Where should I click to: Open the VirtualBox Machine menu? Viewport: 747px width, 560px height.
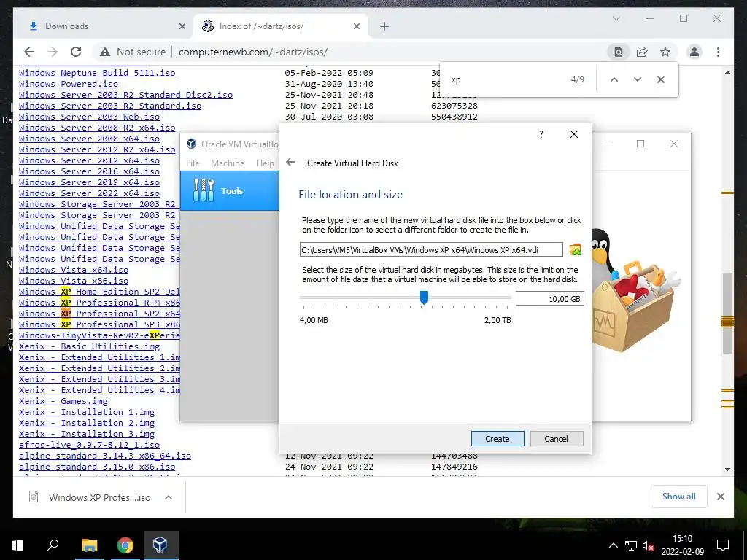(x=228, y=163)
